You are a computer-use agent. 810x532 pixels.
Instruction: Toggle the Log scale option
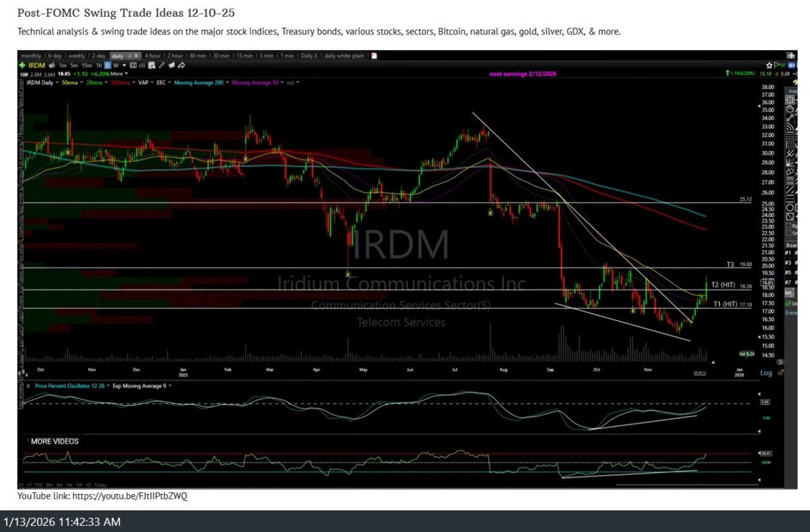point(765,373)
